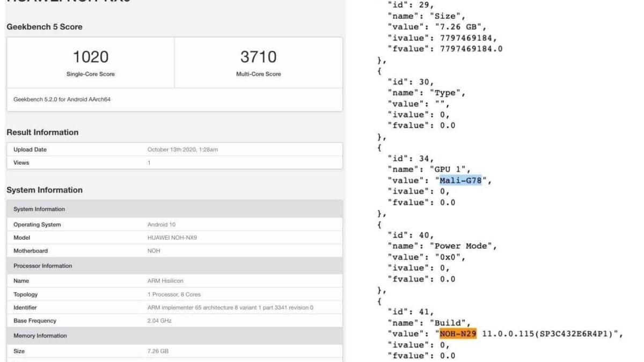Click the highlighted Mali-G78 GPU value

pyautogui.click(x=460, y=181)
